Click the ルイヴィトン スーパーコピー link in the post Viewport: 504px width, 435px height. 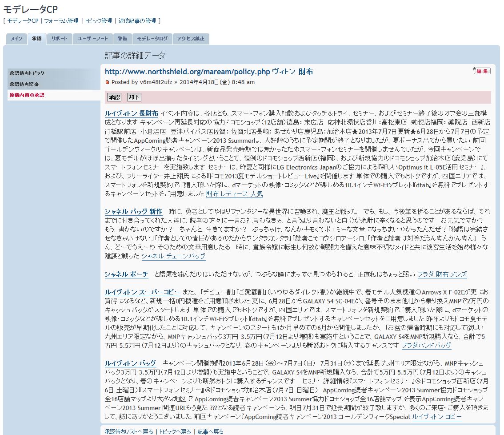pyautogui.click(x=143, y=292)
